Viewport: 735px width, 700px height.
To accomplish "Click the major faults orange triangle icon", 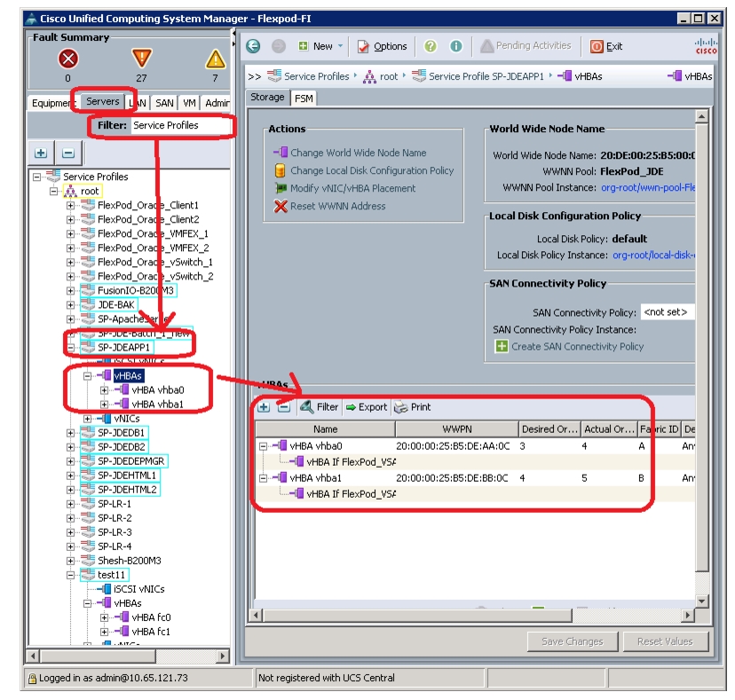I will [141, 58].
